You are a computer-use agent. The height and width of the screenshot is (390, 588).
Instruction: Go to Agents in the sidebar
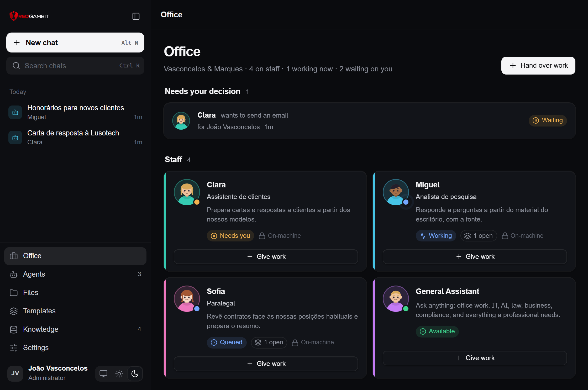coord(75,274)
